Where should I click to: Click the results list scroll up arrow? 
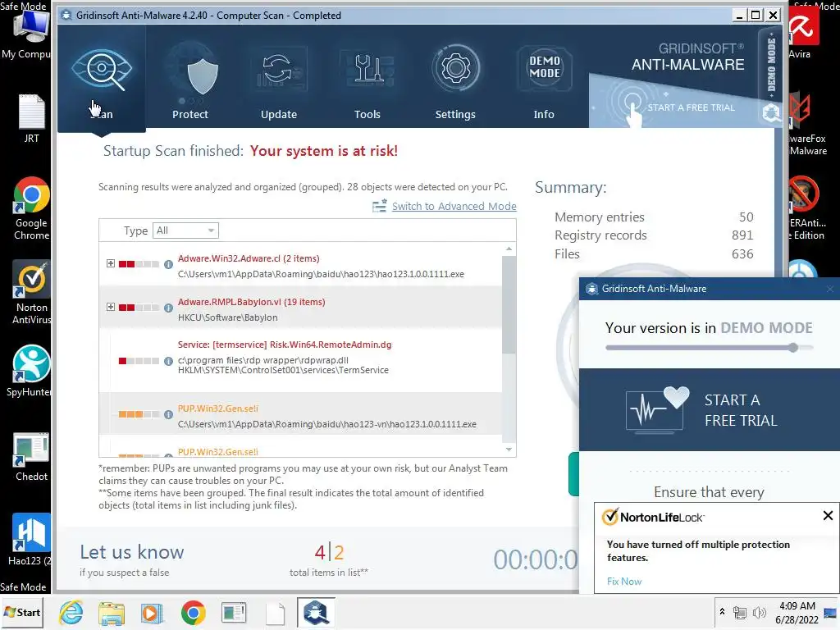(x=509, y=249)
